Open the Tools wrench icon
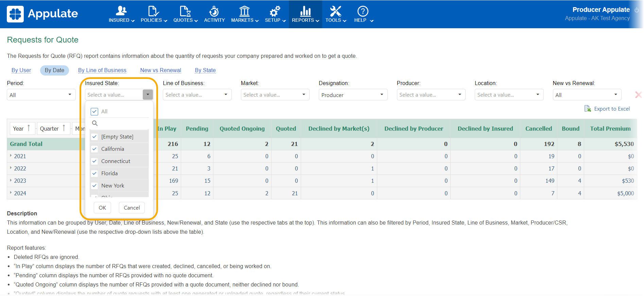This screenshot has height=296, width=644. point(335,11)
